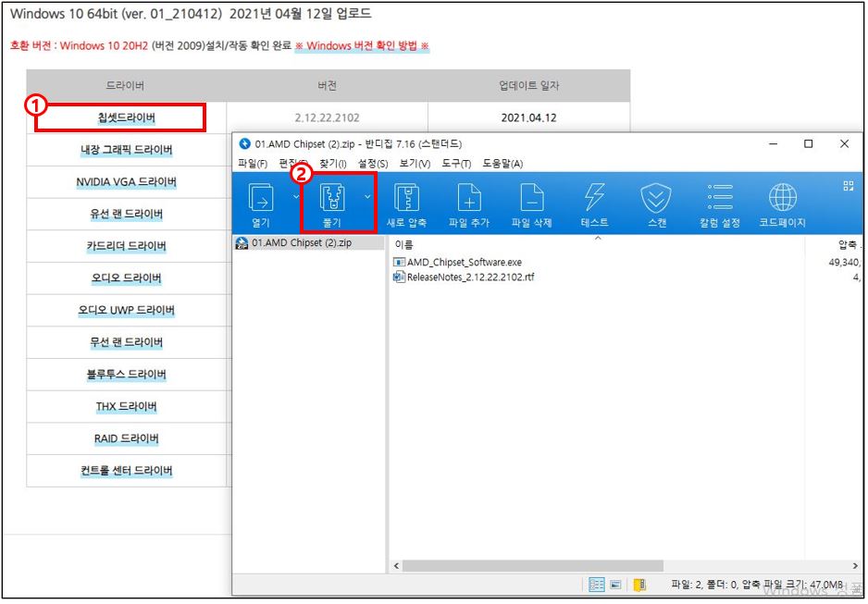The height and width of the screenshot is (604, 868).
Task: Click the 내장 그래픽 드라이버 link
Action: [127, 150]
